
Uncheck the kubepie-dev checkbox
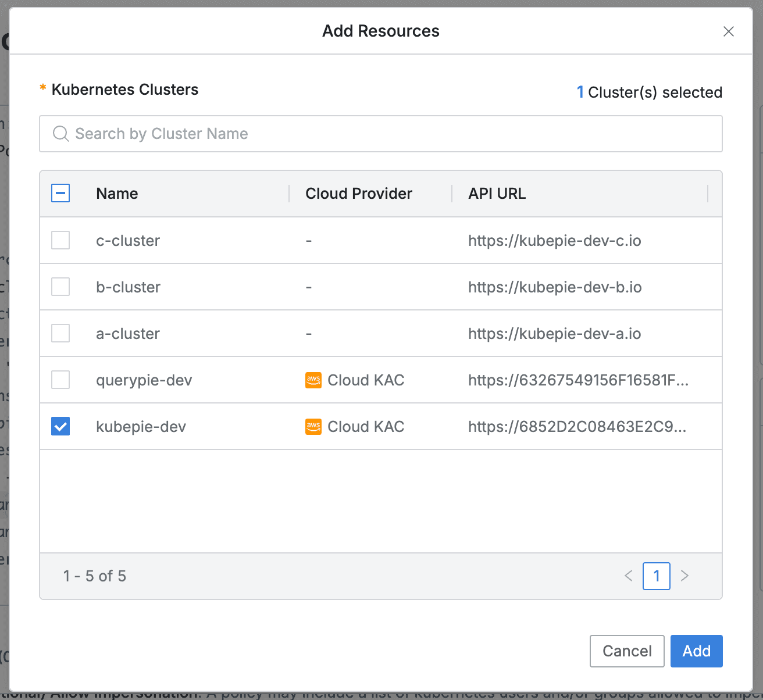(60, 426)
